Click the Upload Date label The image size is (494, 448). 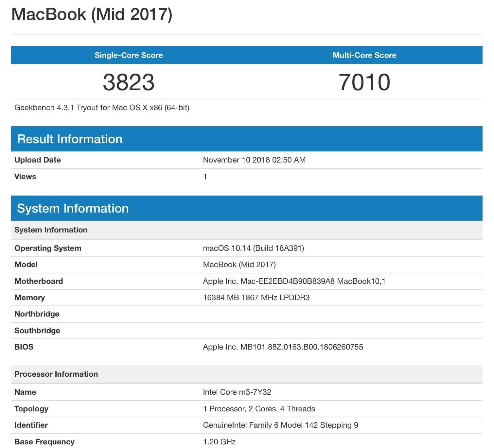38,160
